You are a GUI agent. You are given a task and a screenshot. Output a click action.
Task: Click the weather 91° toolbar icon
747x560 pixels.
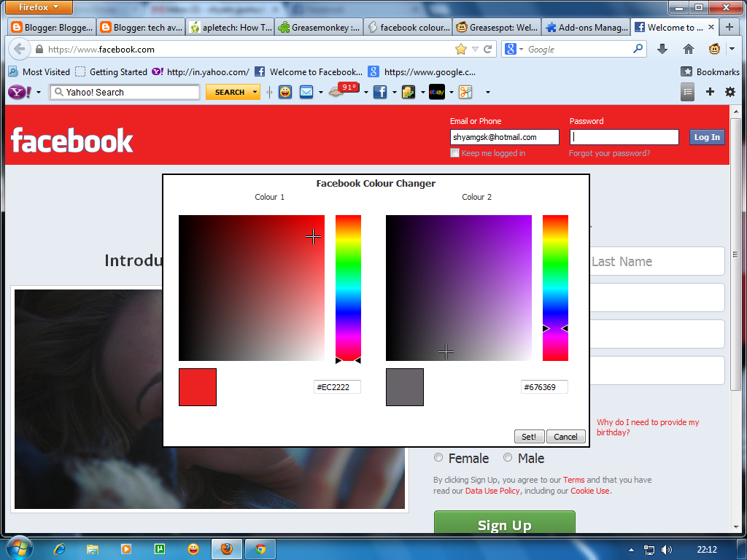pyautogui.click(x=344, y=90)
